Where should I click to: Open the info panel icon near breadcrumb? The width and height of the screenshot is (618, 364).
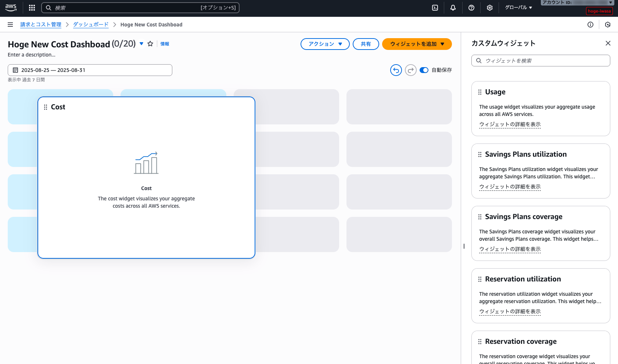tap(590, 25)
